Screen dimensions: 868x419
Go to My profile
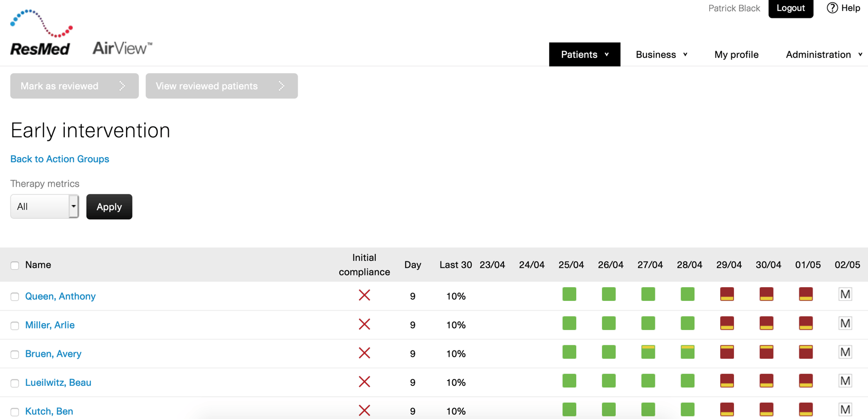tap(736, 55)
